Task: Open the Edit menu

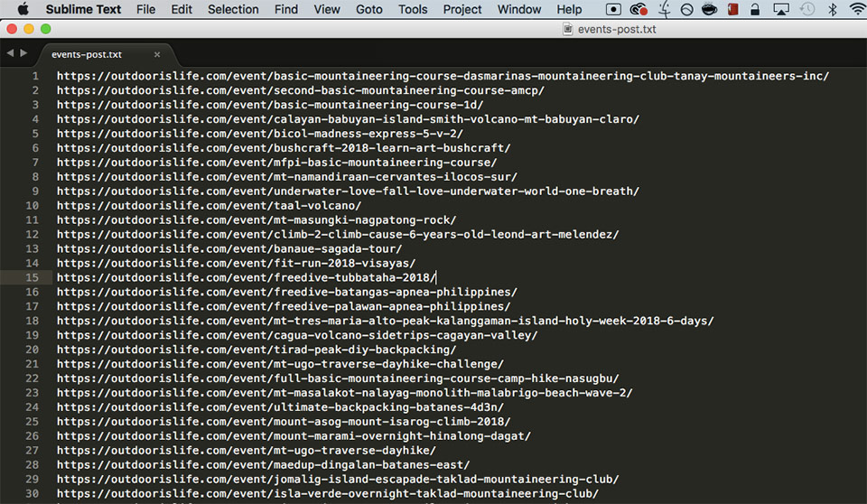Action: pyautogui.click(x=182, y=9)
